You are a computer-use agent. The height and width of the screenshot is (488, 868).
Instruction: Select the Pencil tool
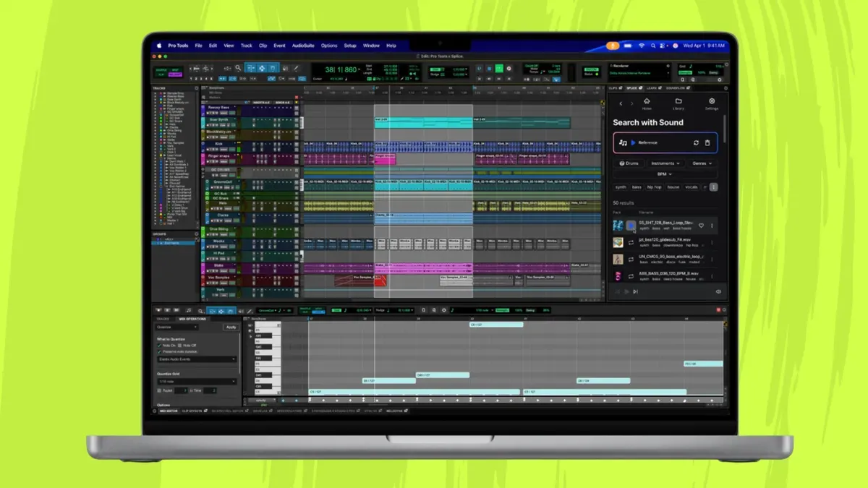[x=296, y=69]
